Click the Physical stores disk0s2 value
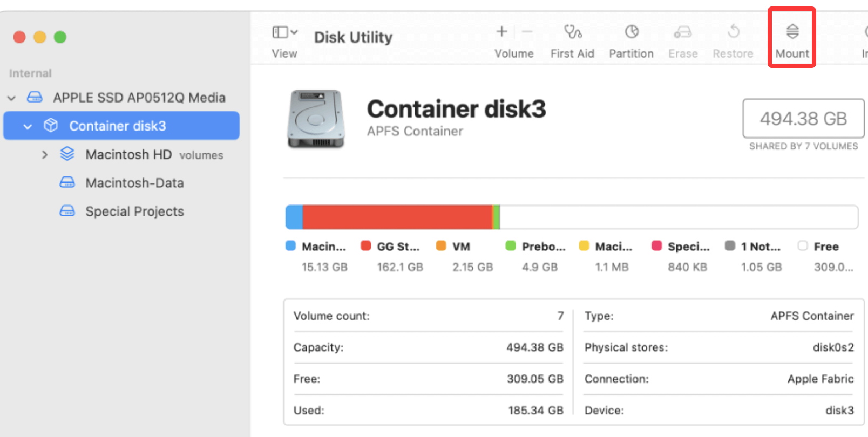868x437 pixels. (x=833, y=347)
